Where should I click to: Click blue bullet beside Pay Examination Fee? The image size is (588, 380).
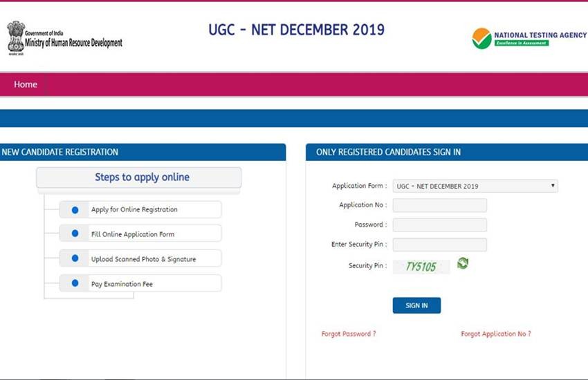click(75, 283)
